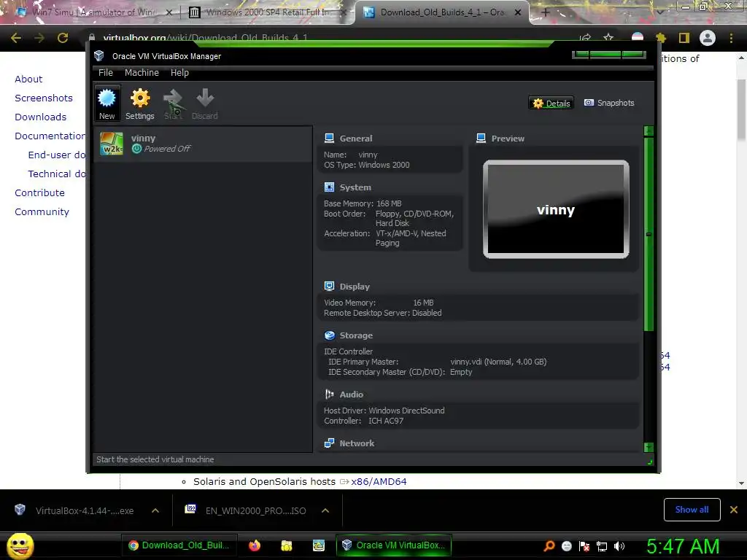Switch to the Details view
The image size is (747, 560).
tap(551, 103)
